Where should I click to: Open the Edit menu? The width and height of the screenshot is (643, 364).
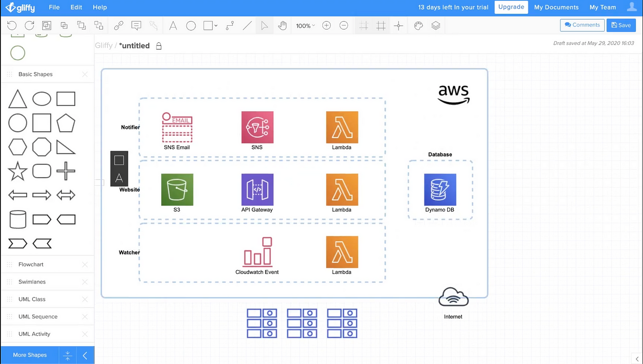76,7
